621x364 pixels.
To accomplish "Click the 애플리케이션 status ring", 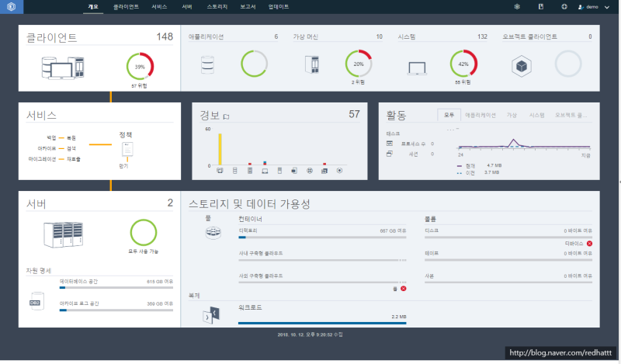I will (x=254, y=64).
